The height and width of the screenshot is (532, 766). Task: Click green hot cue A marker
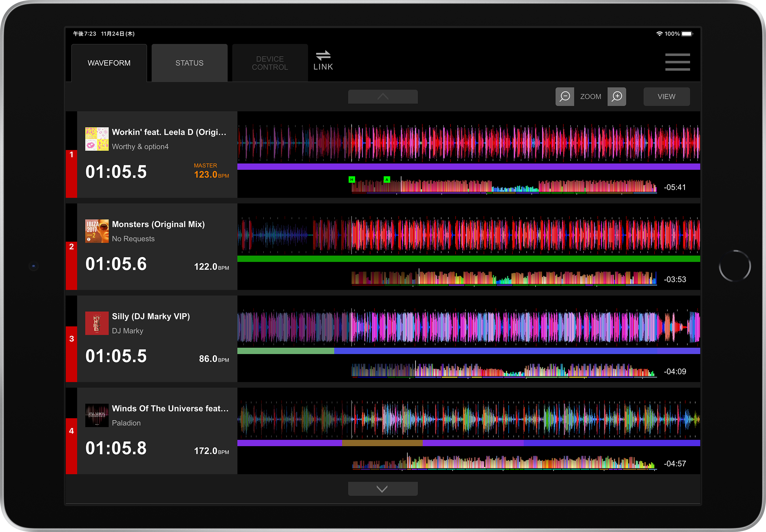pyautogui.click(x=387, y=180)
